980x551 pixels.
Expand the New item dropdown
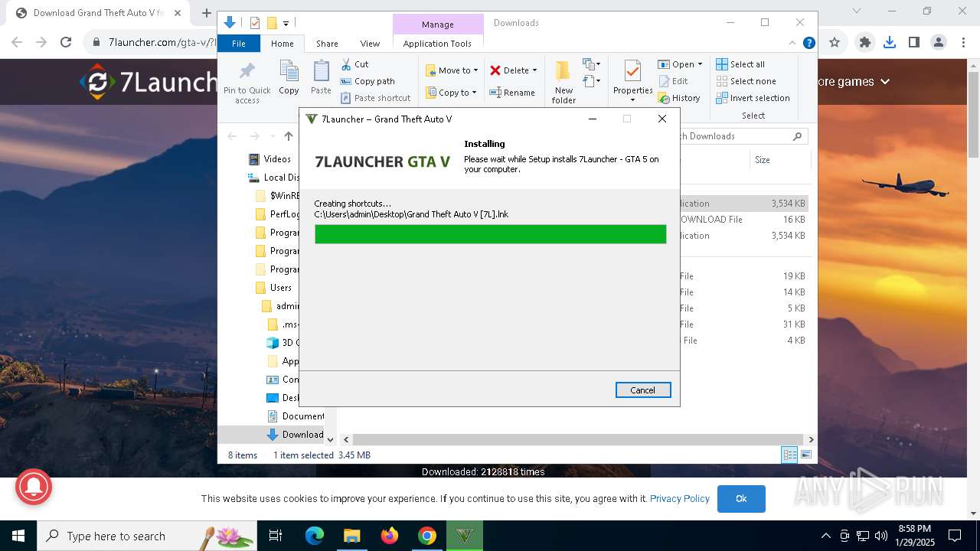[591, 64]
